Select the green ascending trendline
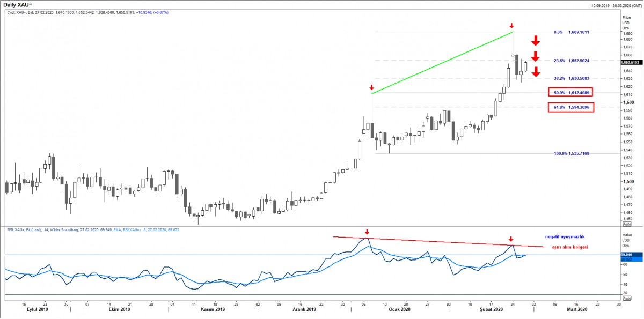This screenshot has height=319, width=644. point(442,63)
